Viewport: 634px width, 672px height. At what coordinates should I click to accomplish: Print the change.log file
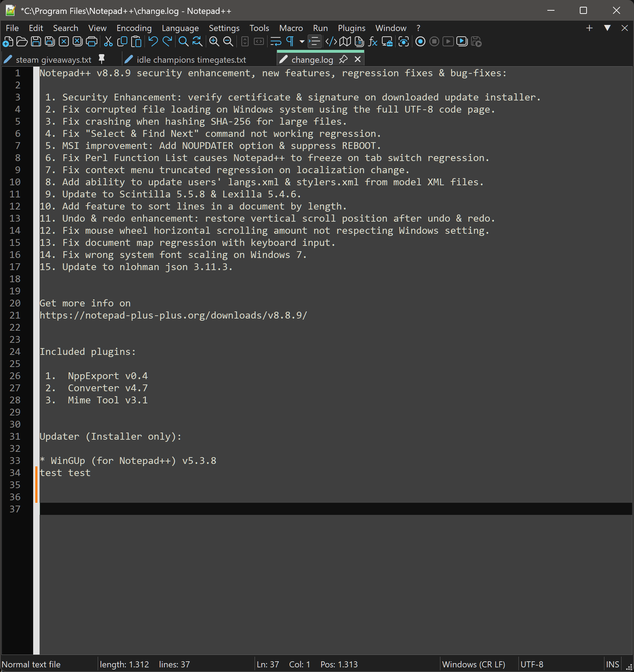coord(92,41)
